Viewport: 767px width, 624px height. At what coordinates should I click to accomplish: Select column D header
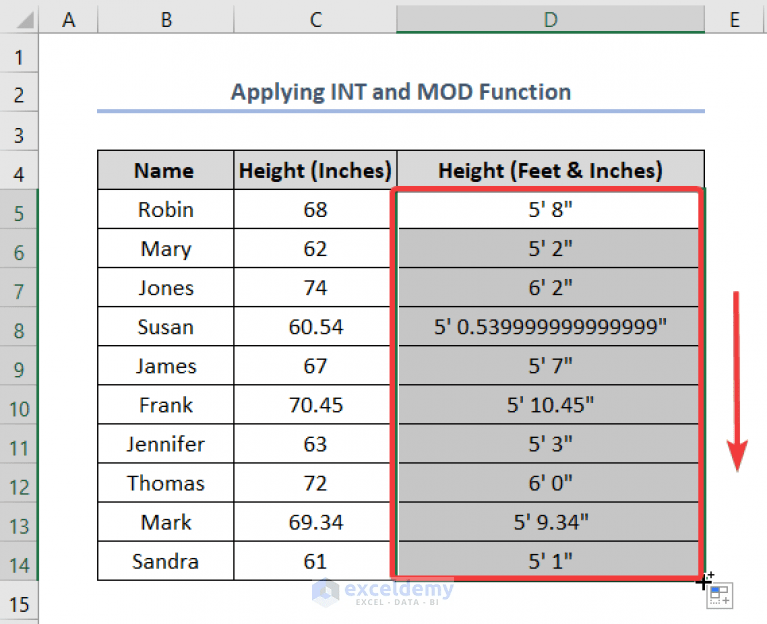[551, 20]
